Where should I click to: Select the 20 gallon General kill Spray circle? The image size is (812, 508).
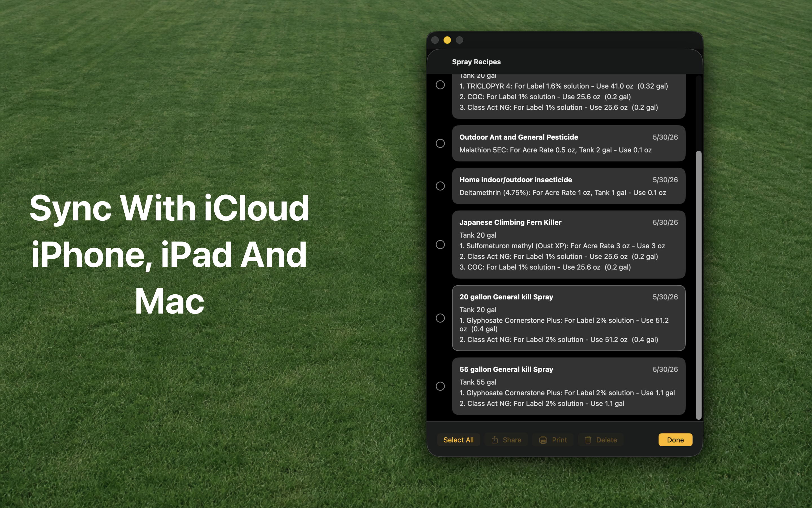pos(440,318)
